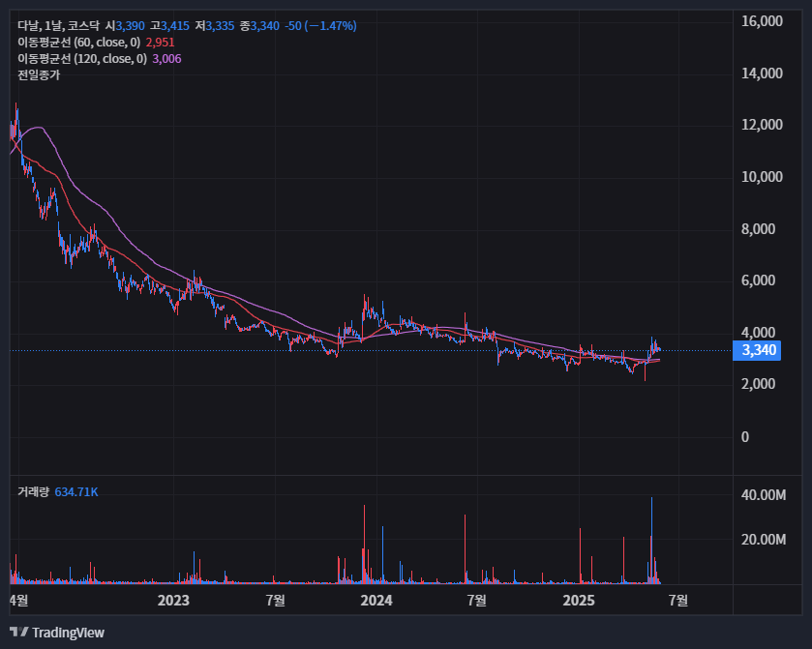Click the 7월 label after 2024
The height and width of the screenshot is (649, 812).
476,601
